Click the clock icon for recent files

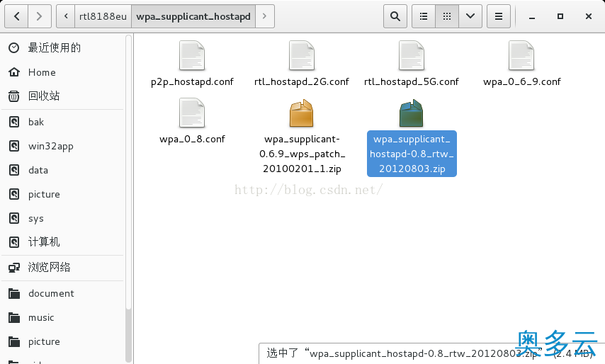click(x=14, y=48)
